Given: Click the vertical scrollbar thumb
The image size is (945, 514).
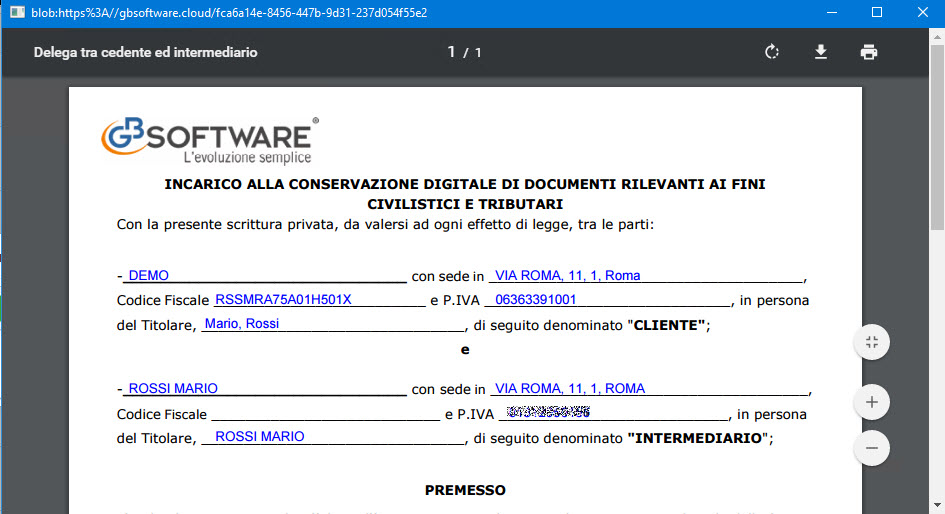Looking at the screenshot, I should click(x=937, y=137).
